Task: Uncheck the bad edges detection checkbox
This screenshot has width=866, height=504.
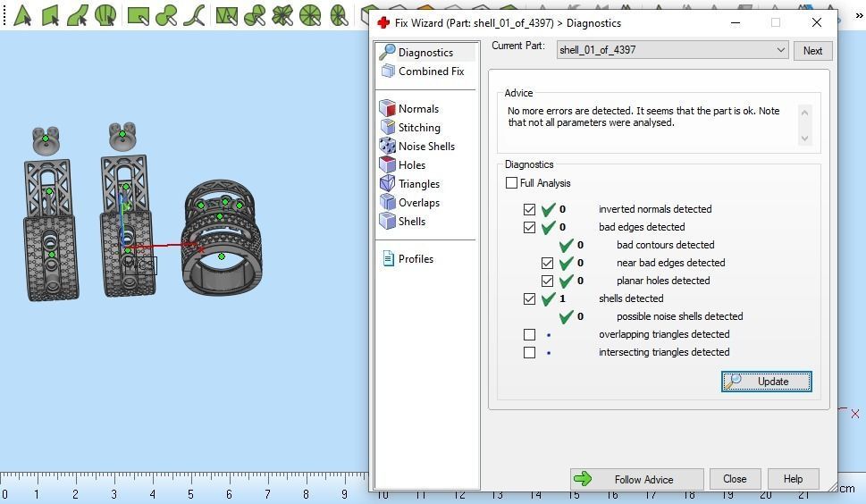Action: [x=529, y=227]
